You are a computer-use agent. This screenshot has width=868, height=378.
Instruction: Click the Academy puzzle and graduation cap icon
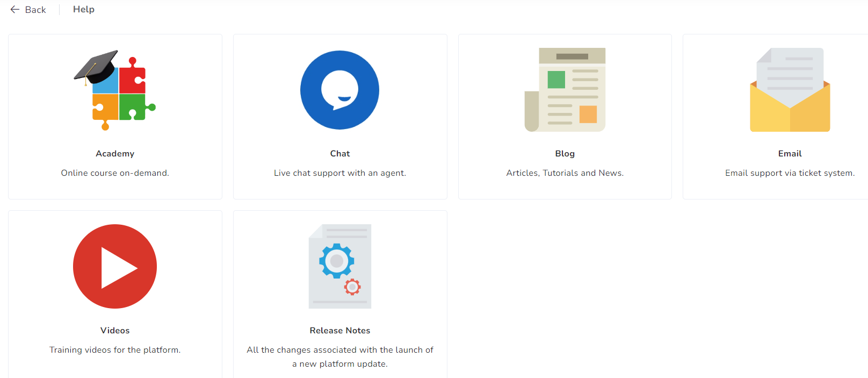click(x=115, y=90)
